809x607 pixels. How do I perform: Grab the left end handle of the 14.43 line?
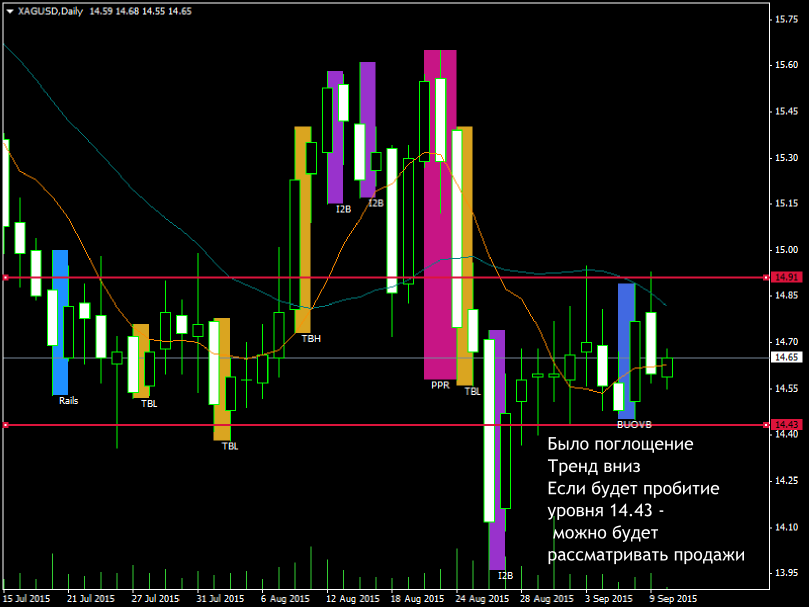[x=6, y=425]
